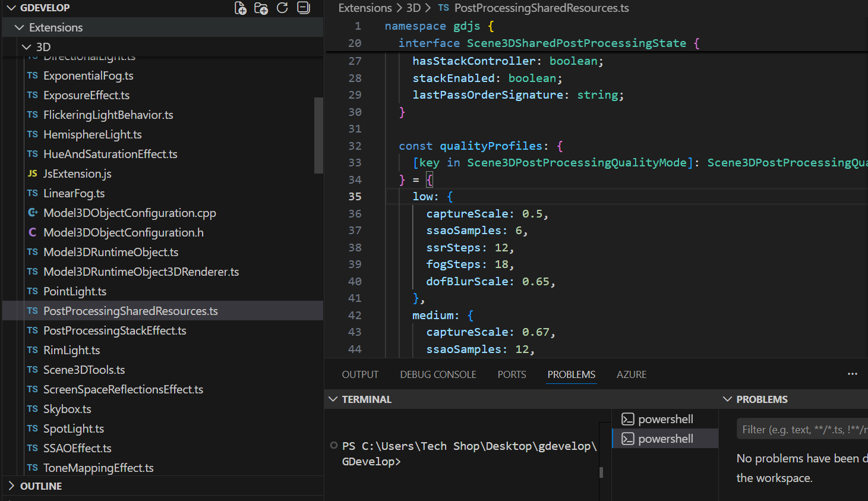The width and height of the screenshot is (868, 501).
Task: Click the explorer file list scrollbar
Action: coord(318,136)
